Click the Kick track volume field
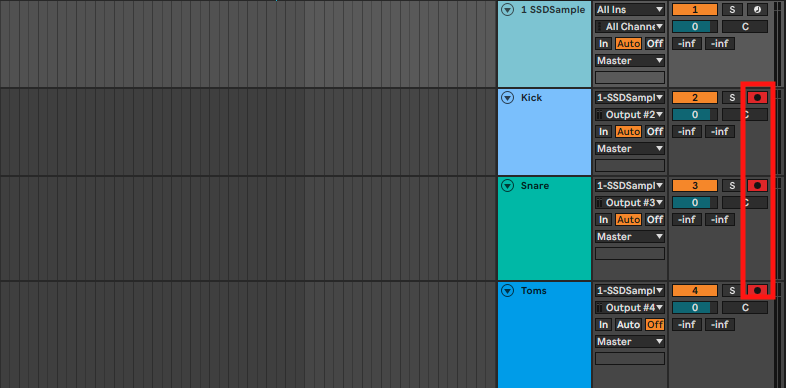This screenshot has width=786, height=388. [695, 115]
